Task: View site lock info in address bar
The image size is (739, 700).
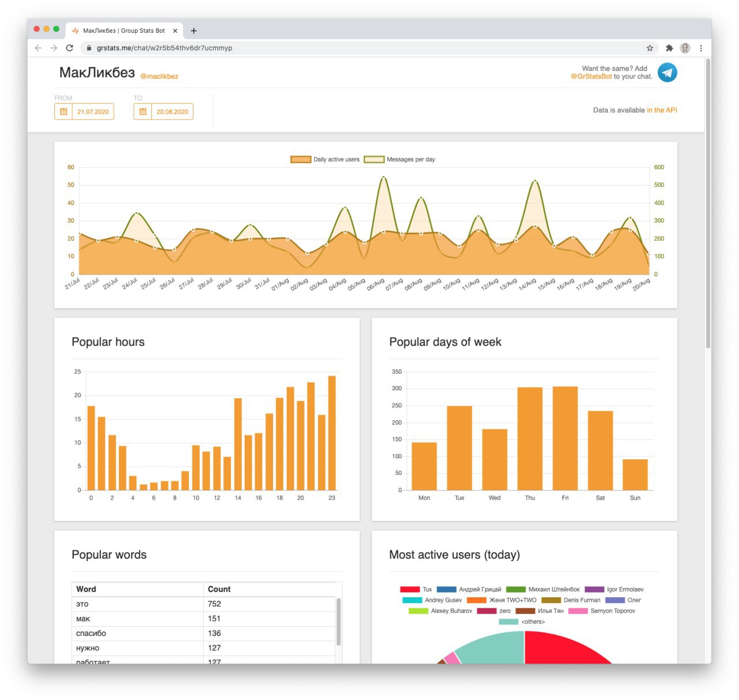Action: pyautogui.click(x=89, y=48)
